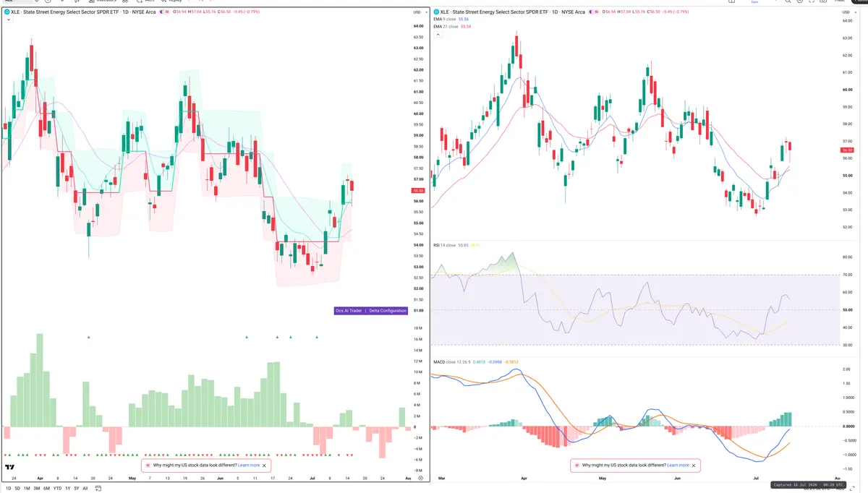
Task: Click the XLE symbol title in right chart
Action: click(512, 12)
